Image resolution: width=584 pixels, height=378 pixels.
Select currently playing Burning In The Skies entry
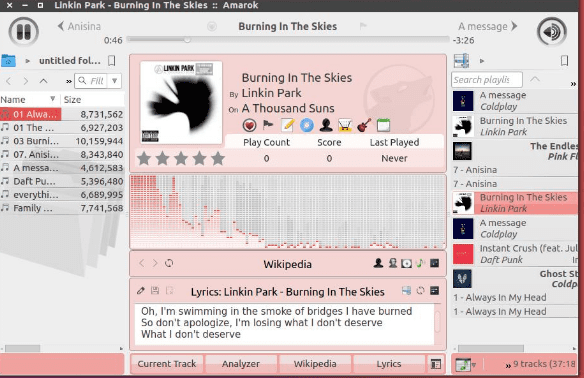click(515, 203)
